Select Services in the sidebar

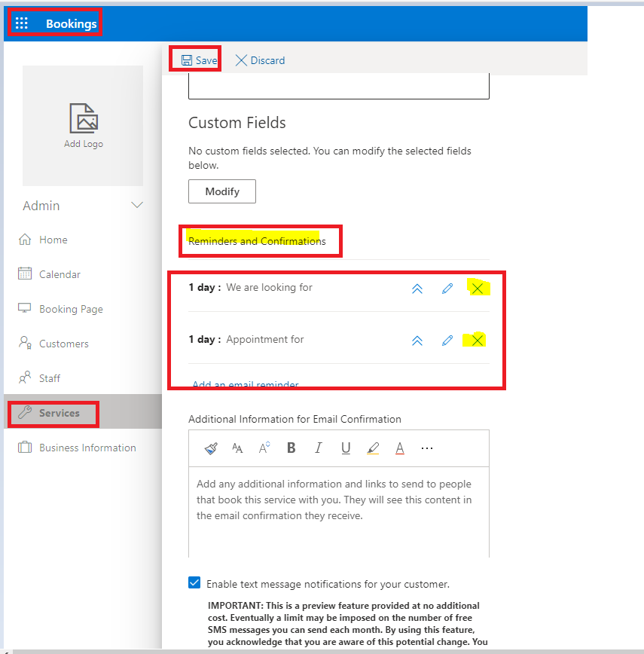(x=83, y=413)
